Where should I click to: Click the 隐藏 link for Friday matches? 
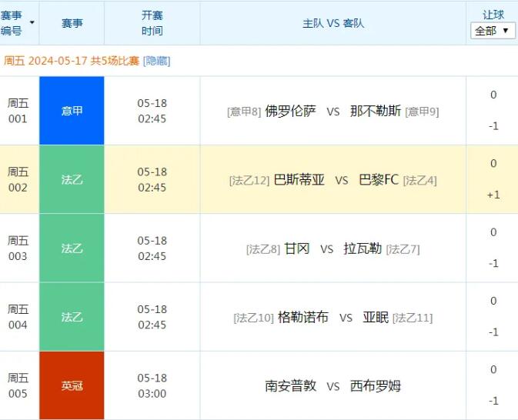click(x=156, y=61)
